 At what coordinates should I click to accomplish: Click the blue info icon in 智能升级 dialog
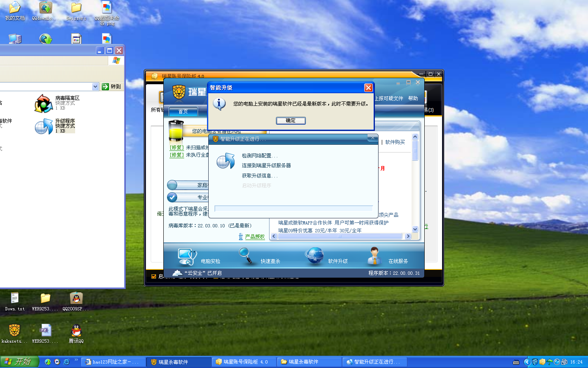click(x=219, y=103)
